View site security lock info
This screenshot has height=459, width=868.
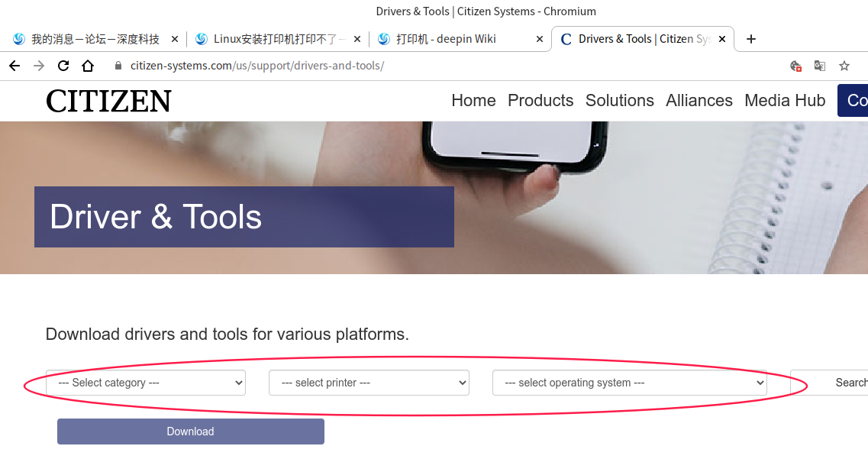[118, 66]
